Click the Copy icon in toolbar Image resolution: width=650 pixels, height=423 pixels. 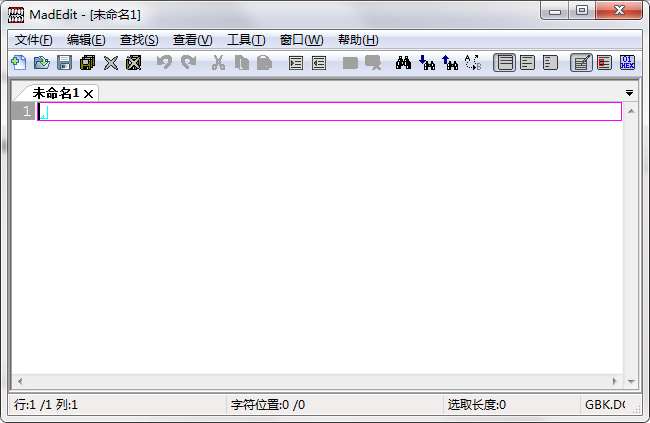[242, 63]
